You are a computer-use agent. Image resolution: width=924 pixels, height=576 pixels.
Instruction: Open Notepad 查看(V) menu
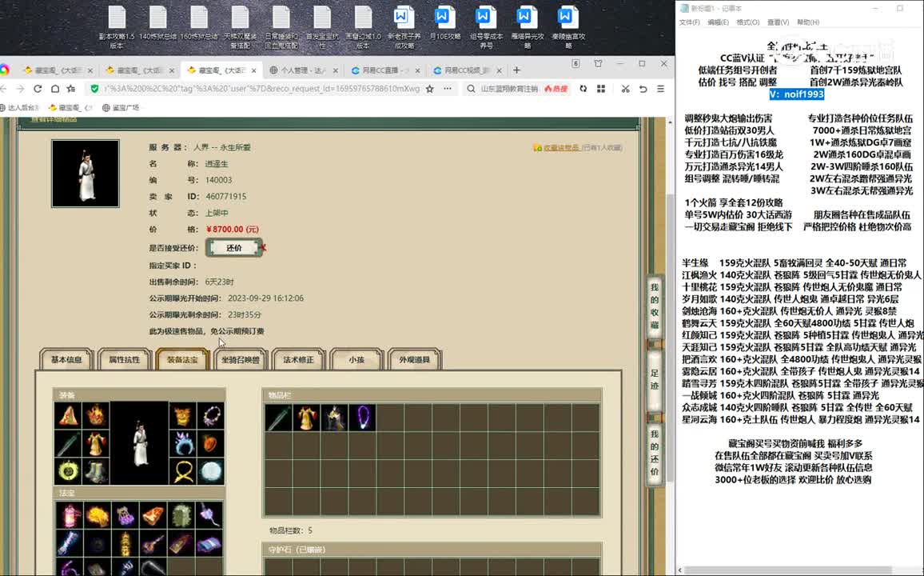[778, 22]
